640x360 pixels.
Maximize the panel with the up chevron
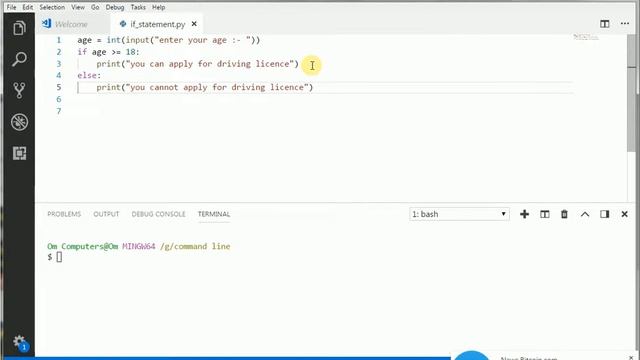point(584,214)
